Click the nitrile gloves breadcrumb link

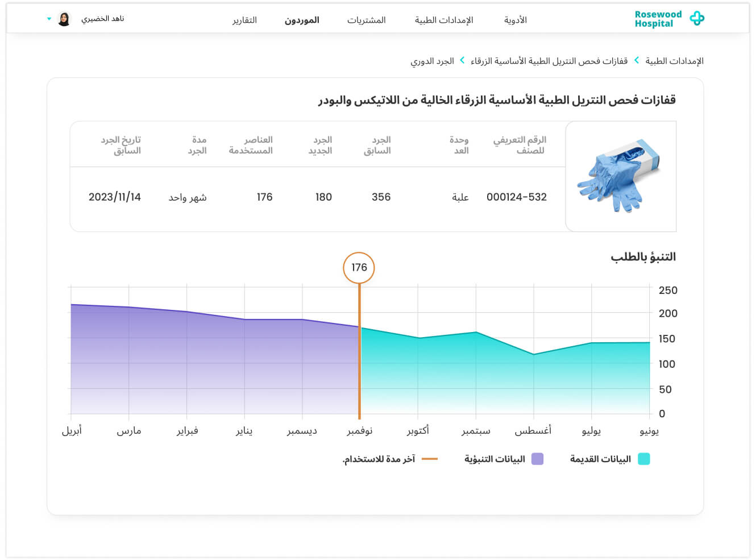(x=549, y=61)
